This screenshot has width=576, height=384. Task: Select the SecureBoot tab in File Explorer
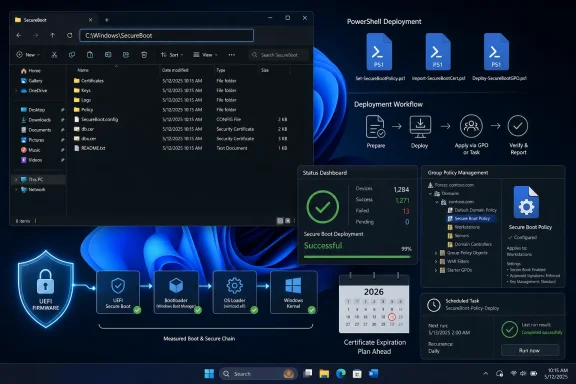click(x=53, y=20)
